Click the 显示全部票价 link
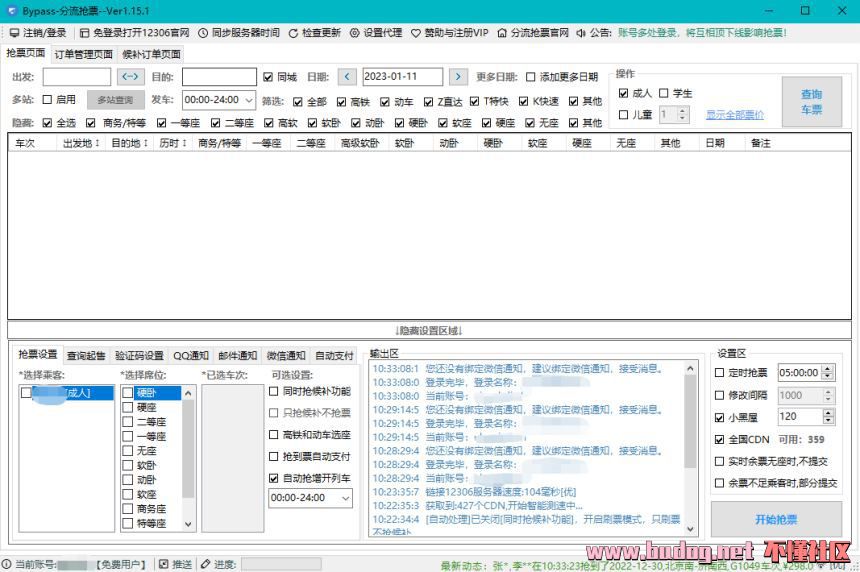This screenshot has height=572, width=860. (x=735, y=115)
